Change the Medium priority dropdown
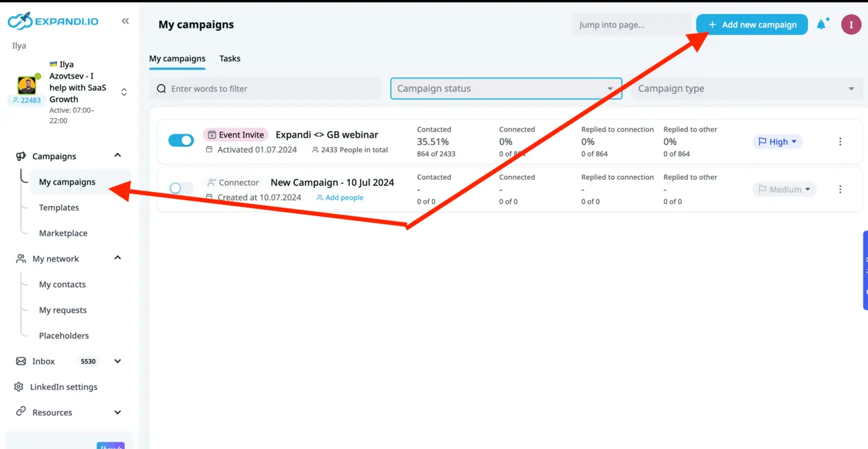The height and width of the screenshot is (449, 868). coord(784,189)
